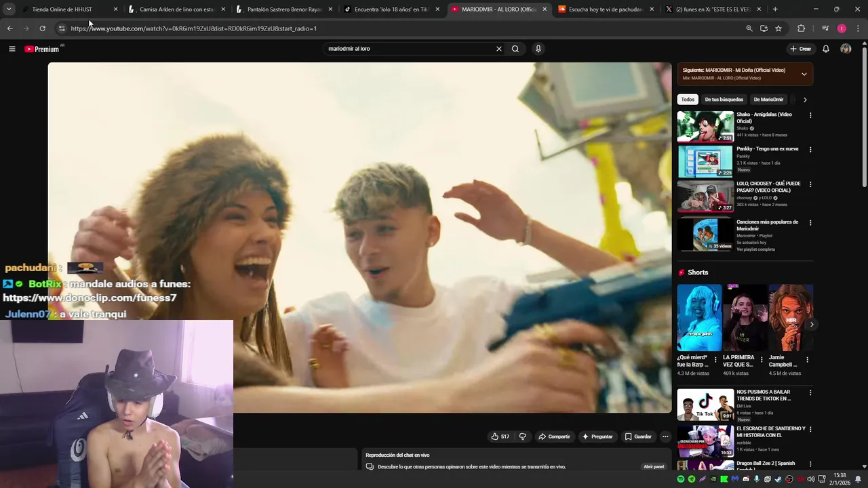Open Ver playlist completa link
This screenshot has width=868, height=488.
(755, 249)
